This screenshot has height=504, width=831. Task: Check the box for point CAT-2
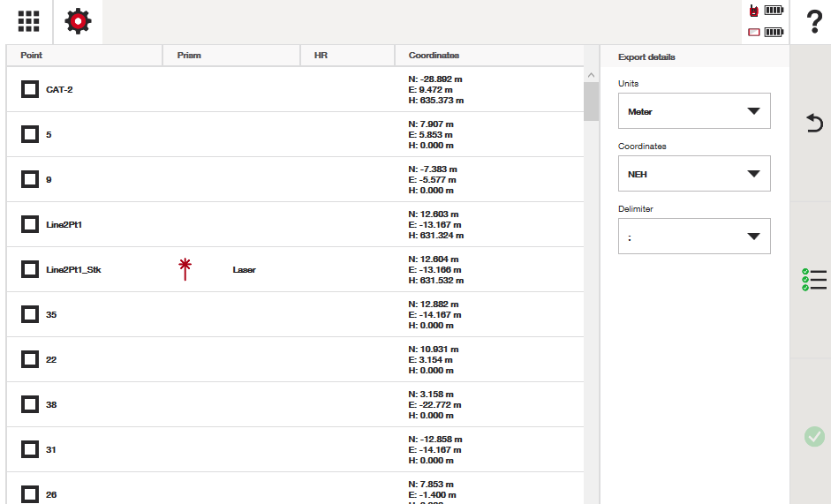[x=30, y=89]
